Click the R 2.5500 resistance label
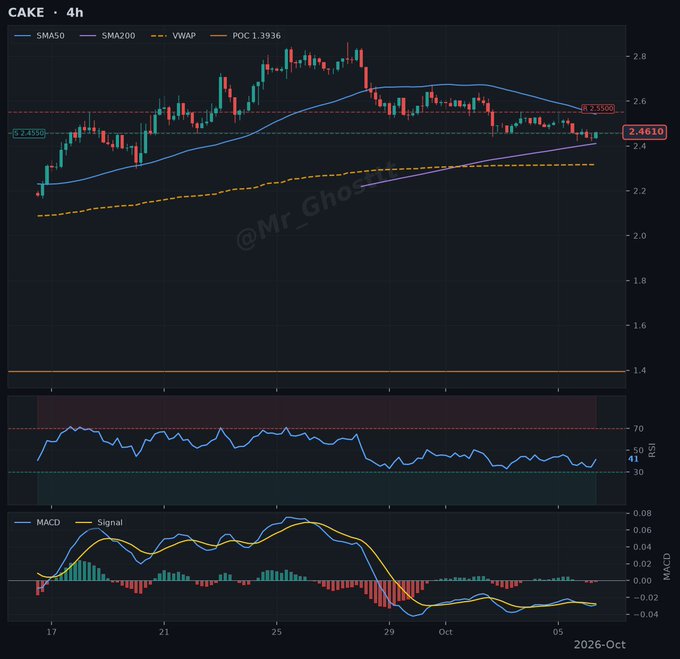The height and width of the screenshot is (659, 680). [598, 108]
